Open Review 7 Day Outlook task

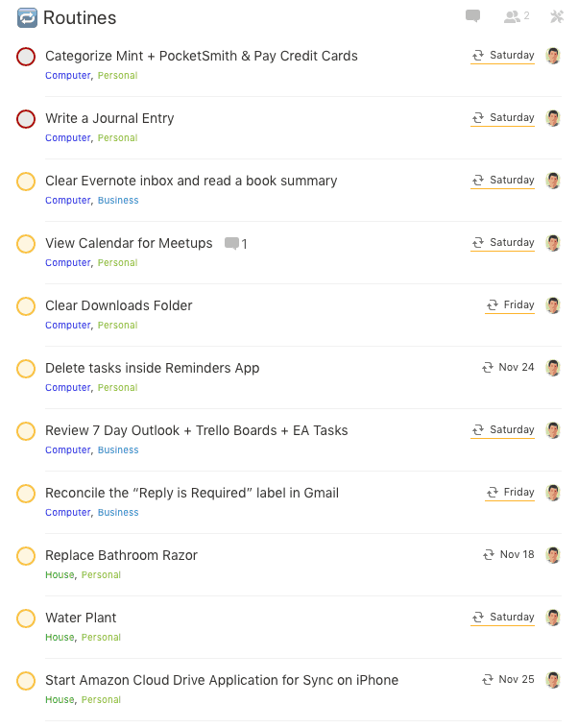[x=196, y=430]
